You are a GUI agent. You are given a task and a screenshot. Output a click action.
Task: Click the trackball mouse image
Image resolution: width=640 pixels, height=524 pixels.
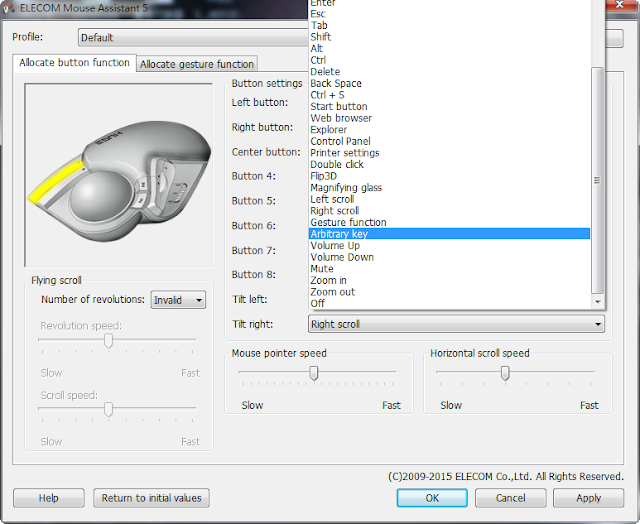coord(119,175)
